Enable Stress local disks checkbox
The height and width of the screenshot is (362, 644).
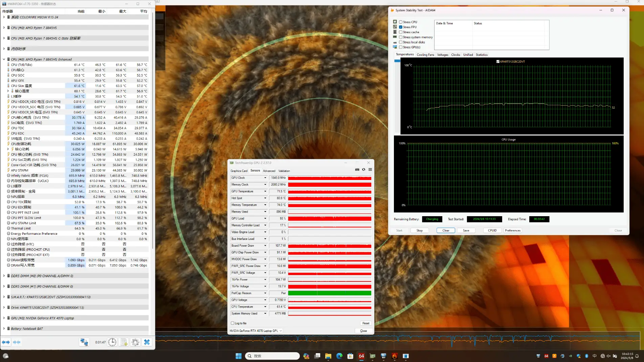[401, 42]
